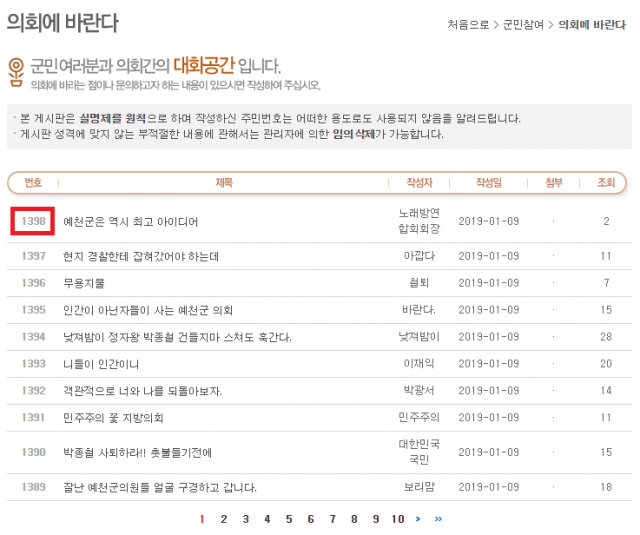Viewport: 640px width, 535px height.
Task: Click the orange flower pot icon
Action: pyautogui.click(x=16, y=72)
